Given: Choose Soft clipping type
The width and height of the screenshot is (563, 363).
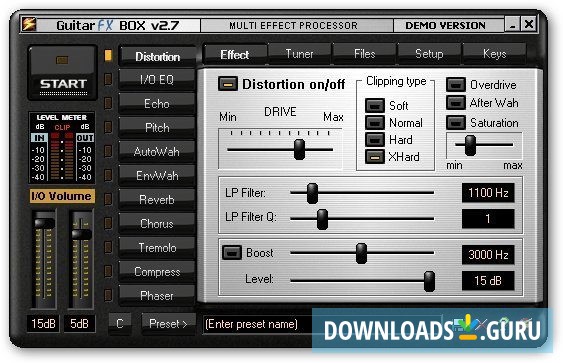Looking at the screenshot, I should 374,106.
